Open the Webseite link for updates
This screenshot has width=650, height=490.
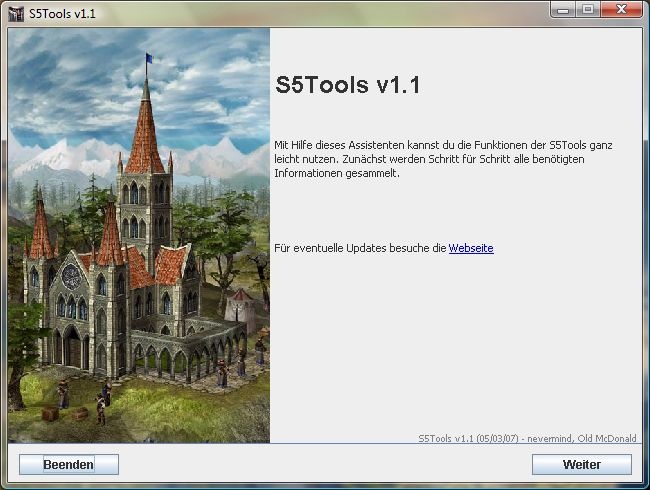(x=471, y=248)
